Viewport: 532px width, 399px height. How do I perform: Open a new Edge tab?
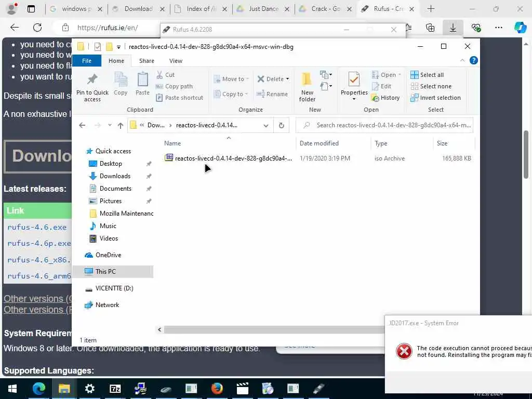(431, 9)
